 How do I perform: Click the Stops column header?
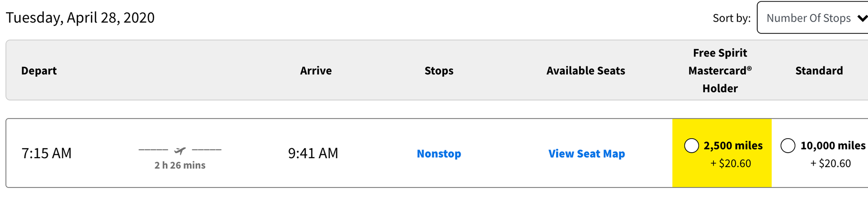click(x=439, y=71)
